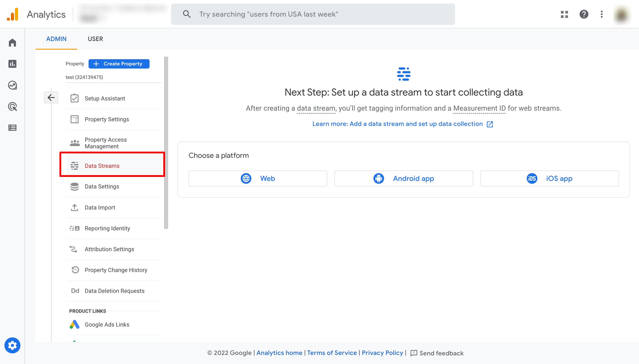
Task: Select the ADMIN tab
Action: coord(56,39)
